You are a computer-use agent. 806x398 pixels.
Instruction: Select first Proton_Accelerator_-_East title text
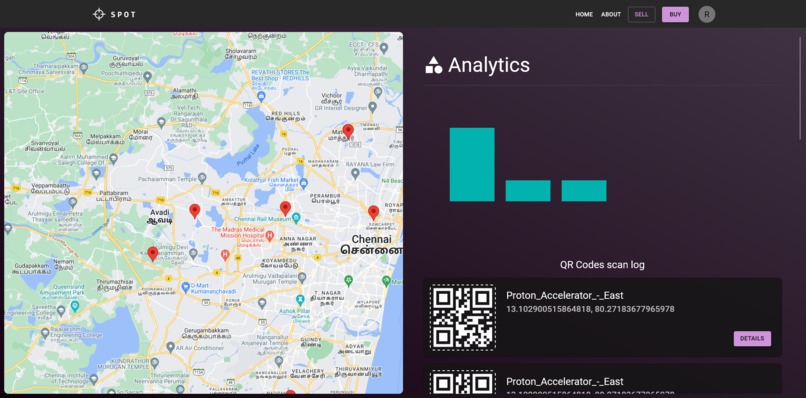point(564,296)
